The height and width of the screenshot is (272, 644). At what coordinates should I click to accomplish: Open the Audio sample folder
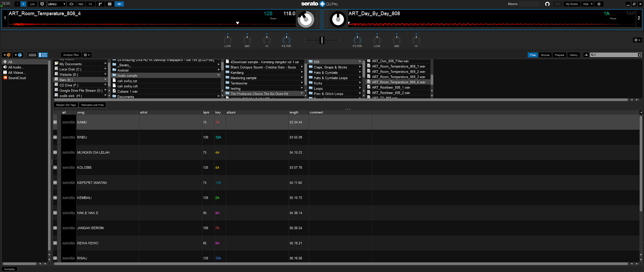coord(166,76)
